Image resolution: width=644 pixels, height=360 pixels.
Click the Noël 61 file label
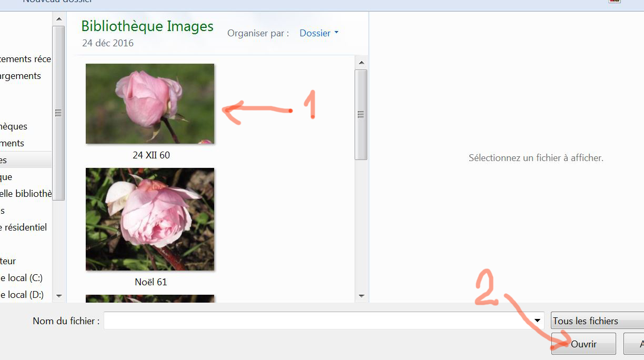[x=151, y=282]
